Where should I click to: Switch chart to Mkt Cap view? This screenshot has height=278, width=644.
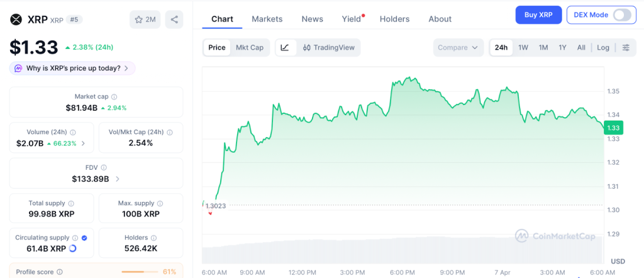pos(250,48)
